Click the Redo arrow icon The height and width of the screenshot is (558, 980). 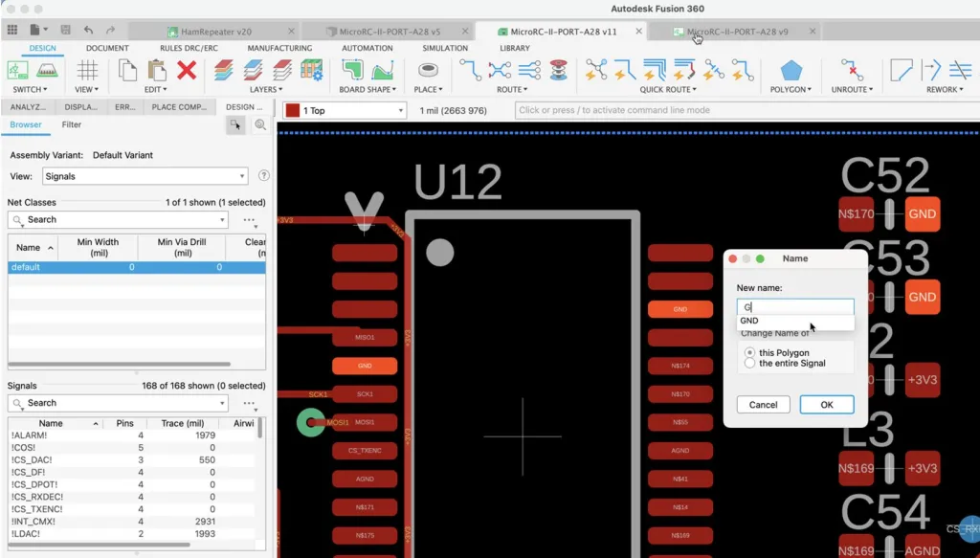(110, 30)
